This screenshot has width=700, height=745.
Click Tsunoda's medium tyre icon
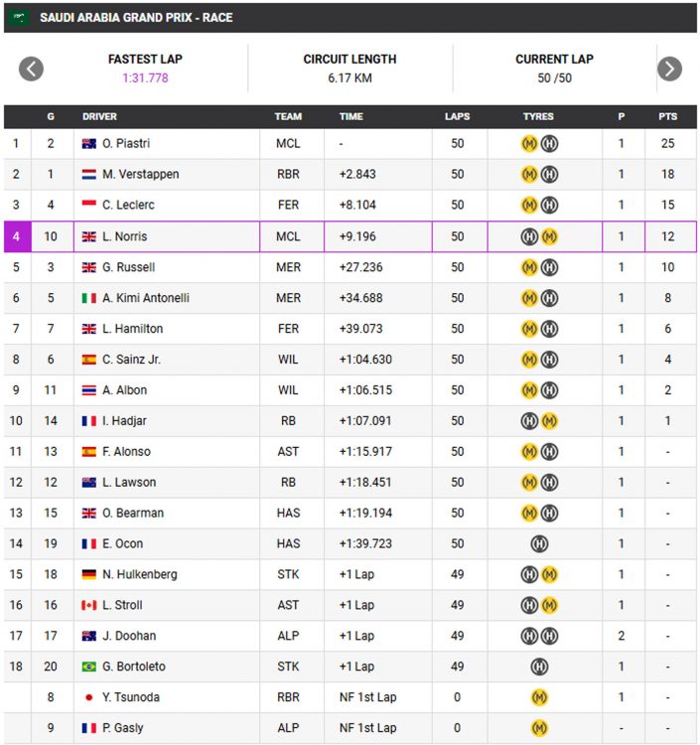[539, 697]
